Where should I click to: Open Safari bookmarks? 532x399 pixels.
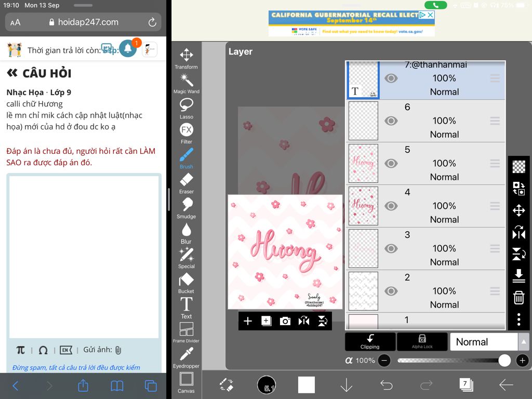[117, 386]
